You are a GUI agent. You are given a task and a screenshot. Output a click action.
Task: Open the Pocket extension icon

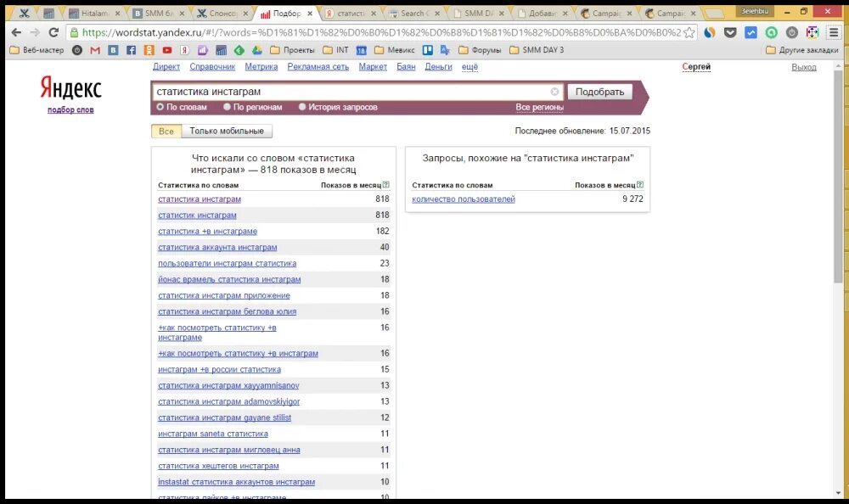[x=730, y=33]
